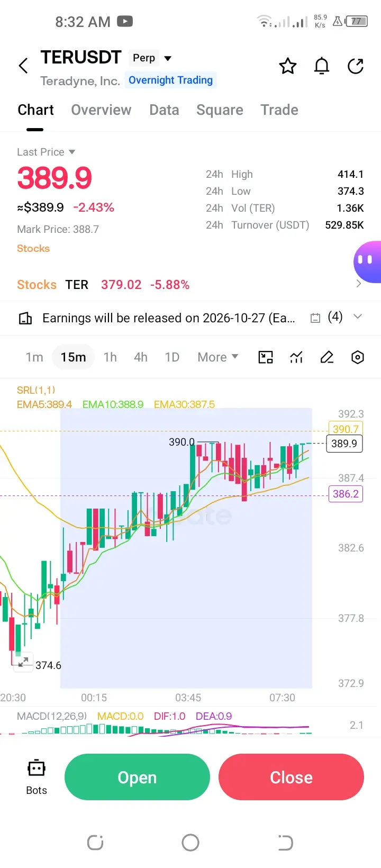Switch to the Data tab
381x868 pixels.
click(x=164, y=110)
